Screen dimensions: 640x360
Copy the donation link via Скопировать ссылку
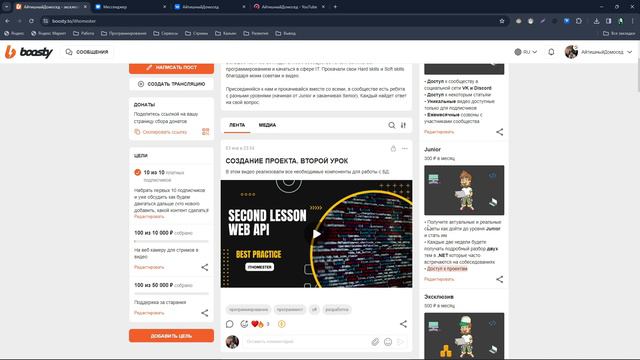click(160, 132)
